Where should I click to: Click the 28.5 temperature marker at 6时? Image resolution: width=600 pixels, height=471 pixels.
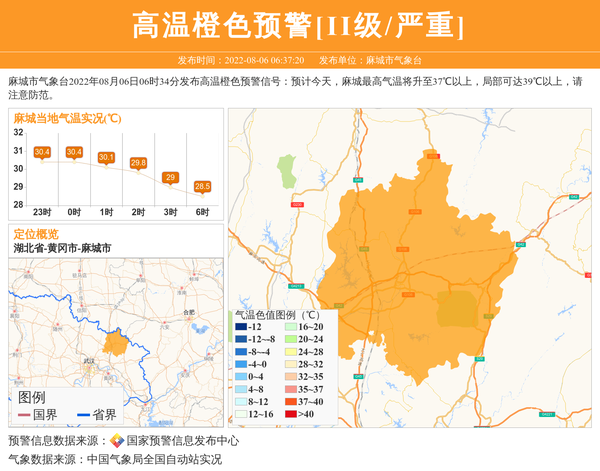pos(202,186)
